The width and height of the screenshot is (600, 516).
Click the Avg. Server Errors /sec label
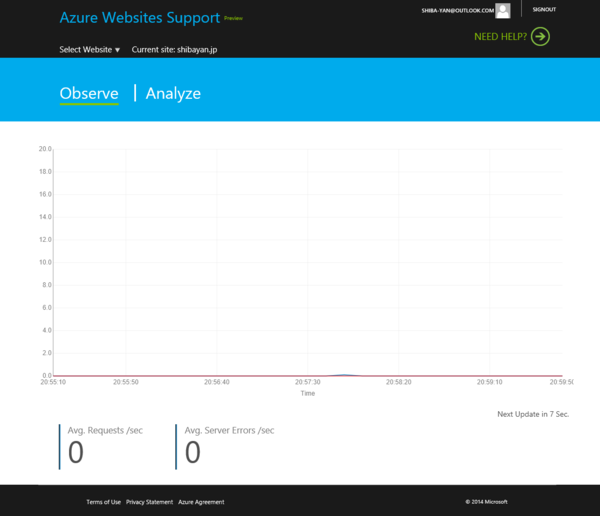click(230, 431)
